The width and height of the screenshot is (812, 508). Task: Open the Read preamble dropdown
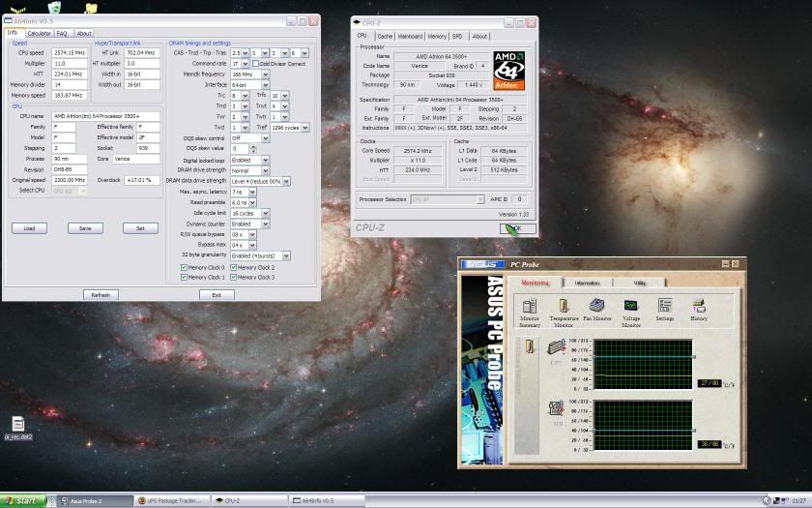click(x=252, y=202)
